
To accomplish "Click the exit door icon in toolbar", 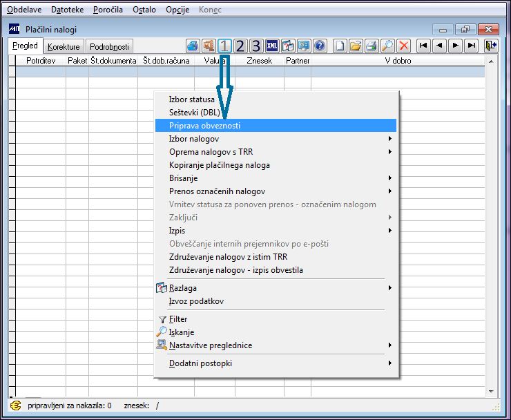I will (x=491, y=46).
